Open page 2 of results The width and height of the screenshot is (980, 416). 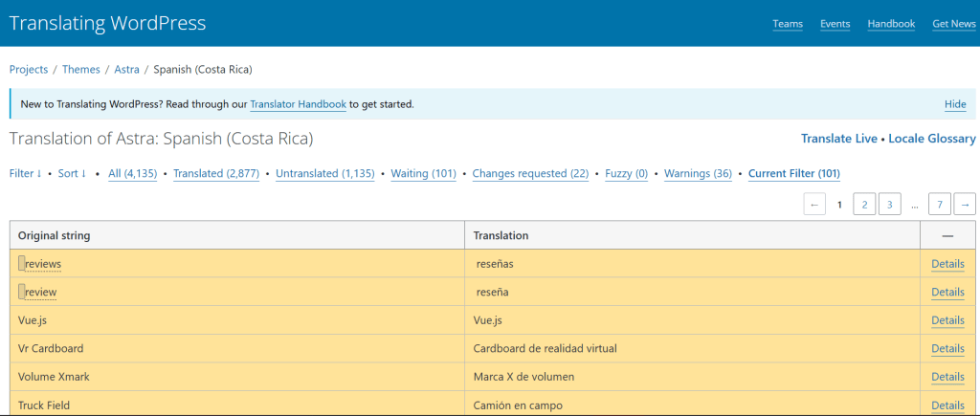point(864,205)
